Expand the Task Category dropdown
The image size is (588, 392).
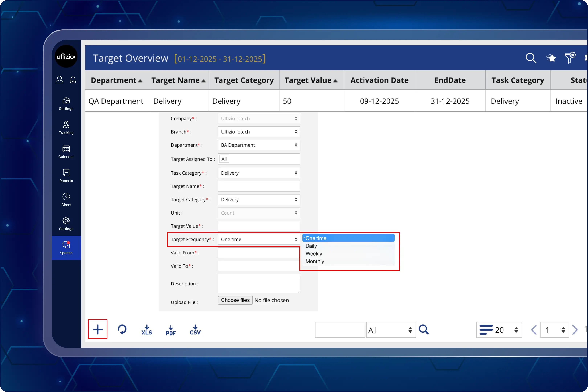pyautogui.click(x=258, y=173)
